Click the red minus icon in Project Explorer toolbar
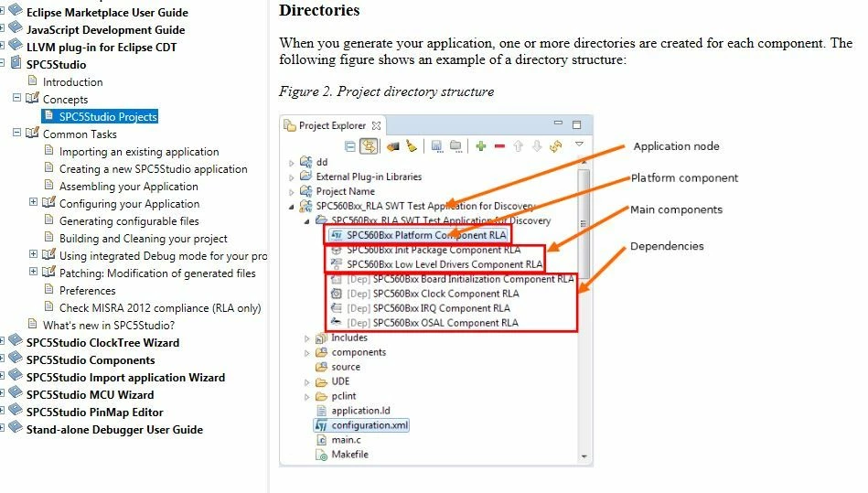Image resolution: width=868 pixels, height=493 pixels. [500, 146]
